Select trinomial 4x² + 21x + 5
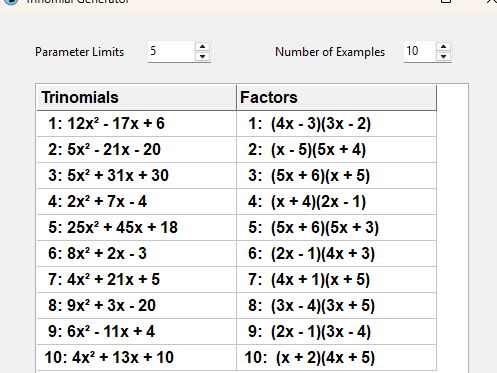This screenshot has height=373, width=497. point(136,280)
